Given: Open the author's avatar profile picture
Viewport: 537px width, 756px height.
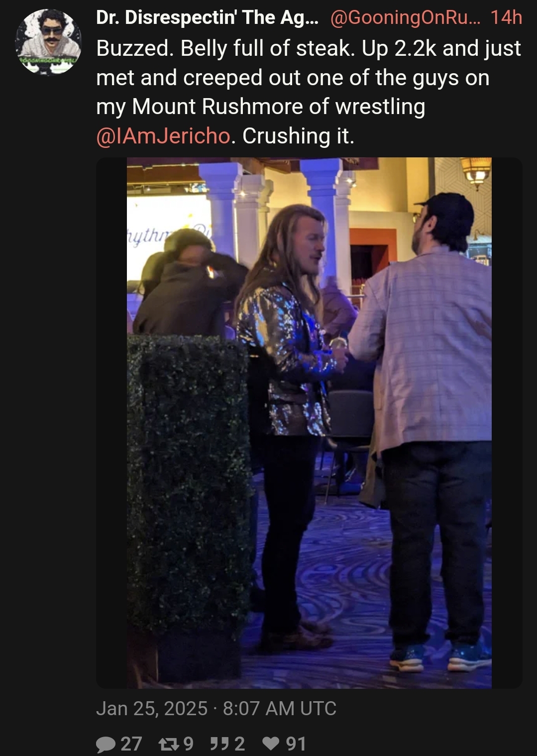Looking at the screenshot, I should click(48, 42).
